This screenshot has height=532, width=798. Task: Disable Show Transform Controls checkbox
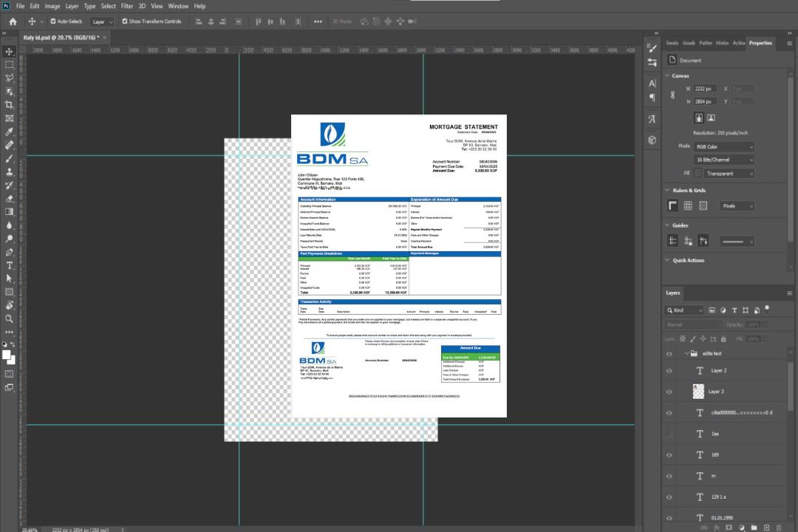[124, 21]
